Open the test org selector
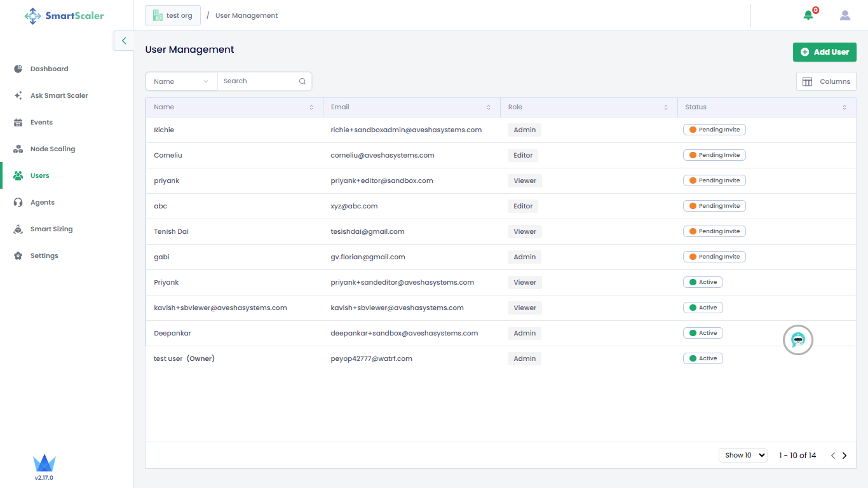Viewport: 868px width, 488px height. pos(173,15)
